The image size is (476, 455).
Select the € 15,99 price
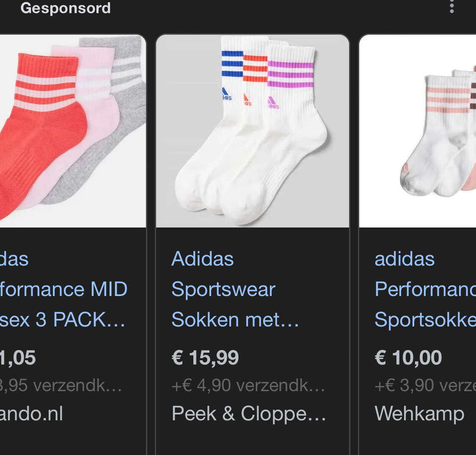coord(205,357)
